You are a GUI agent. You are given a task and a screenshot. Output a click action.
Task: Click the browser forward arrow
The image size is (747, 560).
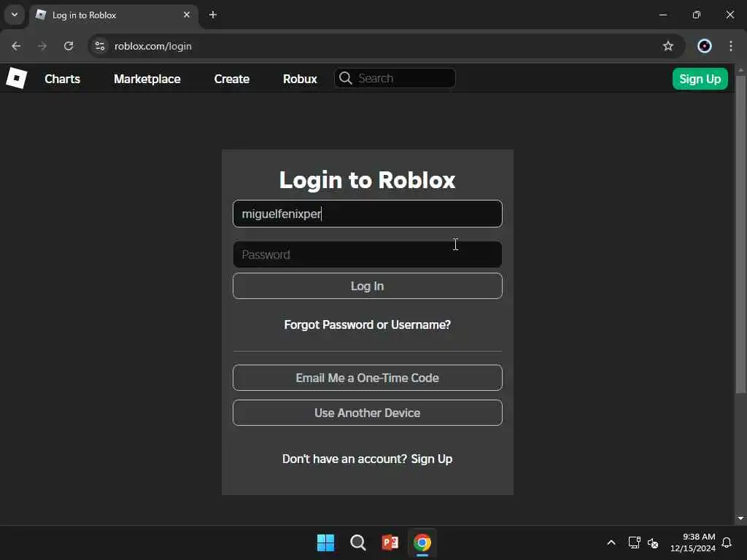tap(42, 46)
